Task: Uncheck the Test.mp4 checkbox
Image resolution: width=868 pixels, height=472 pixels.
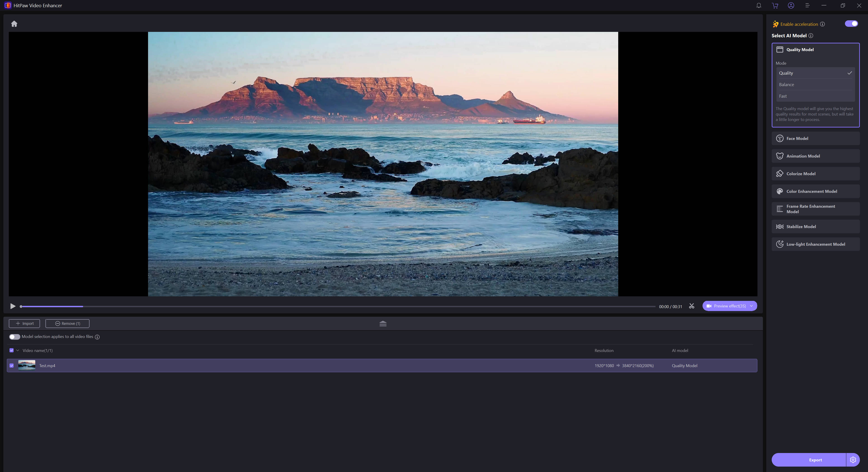Action: (x=12, y=366)
